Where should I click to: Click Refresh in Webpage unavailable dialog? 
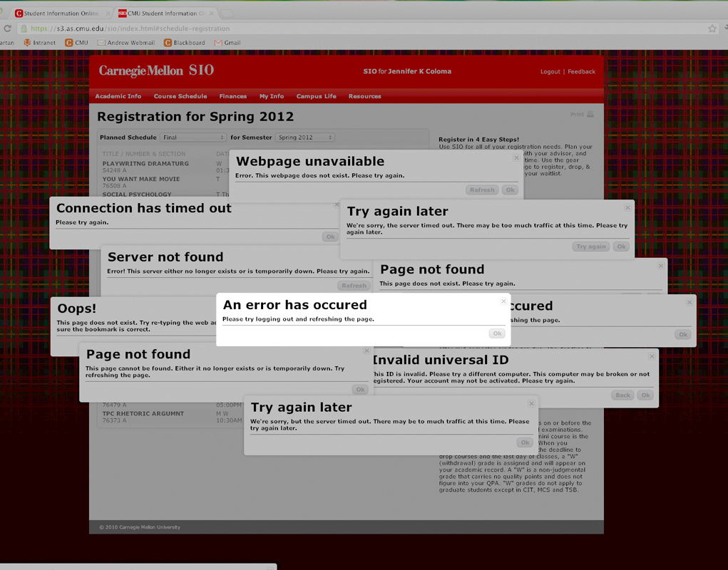click(x=482, y=190)
